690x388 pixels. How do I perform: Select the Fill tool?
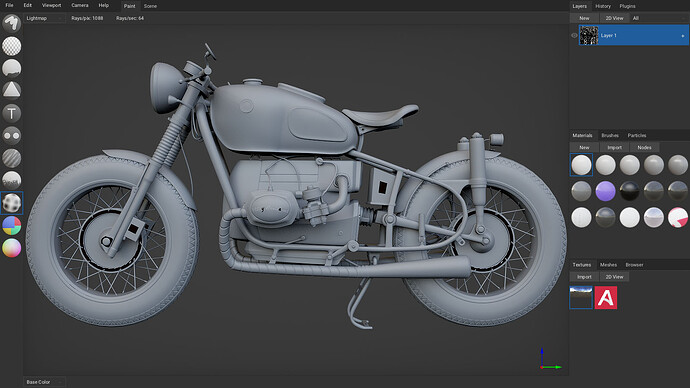11,69
